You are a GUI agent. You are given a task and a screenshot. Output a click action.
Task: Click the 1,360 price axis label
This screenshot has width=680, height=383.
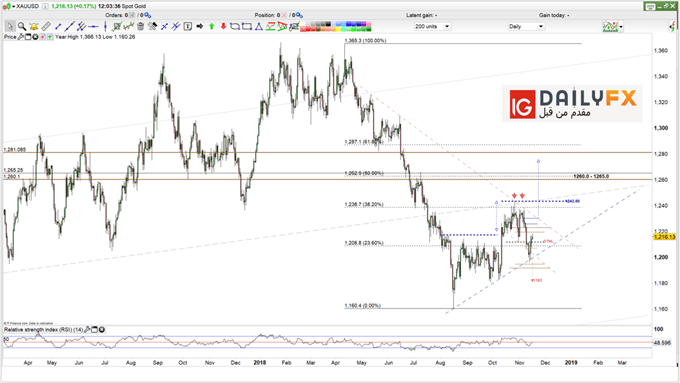661,51
